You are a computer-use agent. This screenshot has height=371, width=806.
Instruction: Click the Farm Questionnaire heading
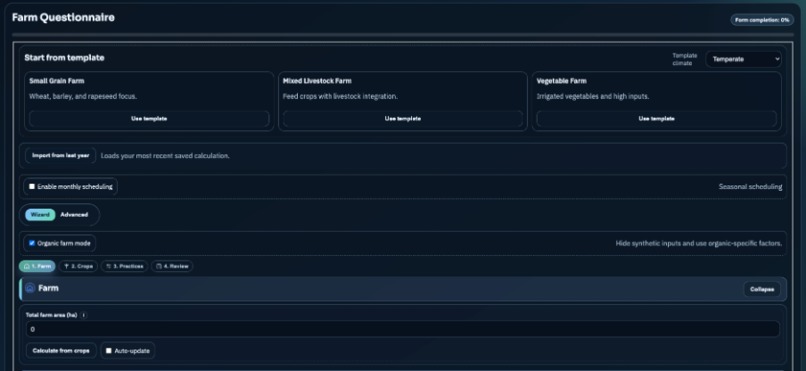pyautogui.click(x=63, y=17)
